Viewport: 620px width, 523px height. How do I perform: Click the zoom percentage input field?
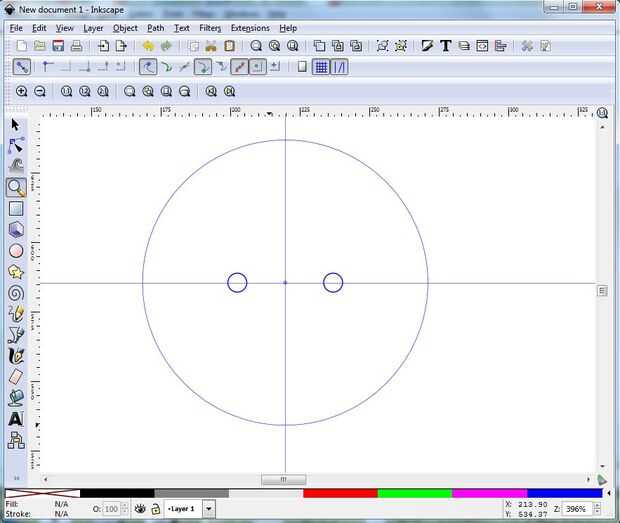pos(578,509)
